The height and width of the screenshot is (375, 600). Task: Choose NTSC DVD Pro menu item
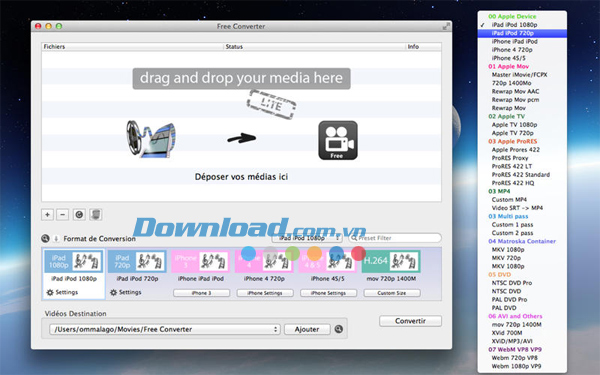coord(522,283)
